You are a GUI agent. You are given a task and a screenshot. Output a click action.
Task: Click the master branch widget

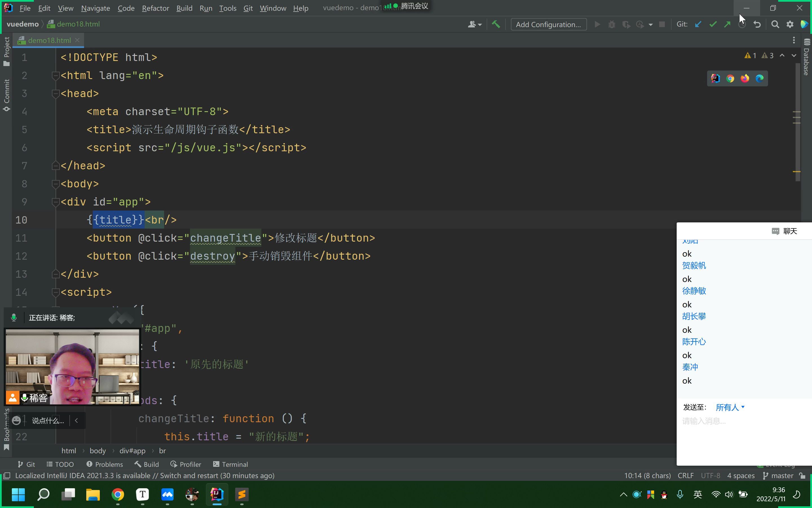pyautogui.click(x=778, y=476)
